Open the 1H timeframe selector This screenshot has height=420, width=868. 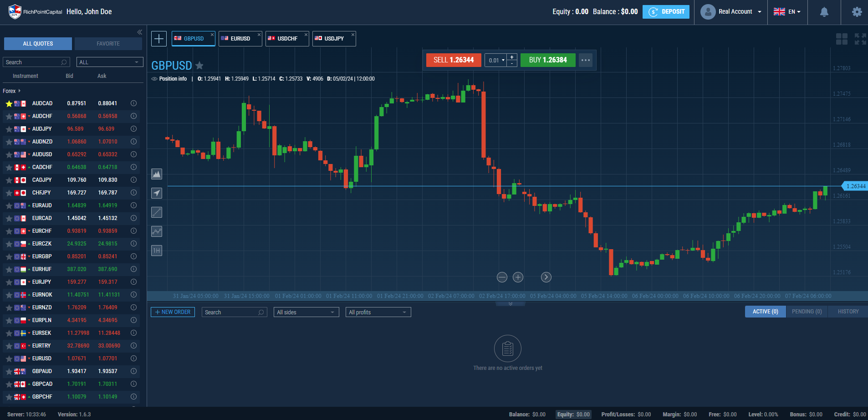[x=157, y=251]
